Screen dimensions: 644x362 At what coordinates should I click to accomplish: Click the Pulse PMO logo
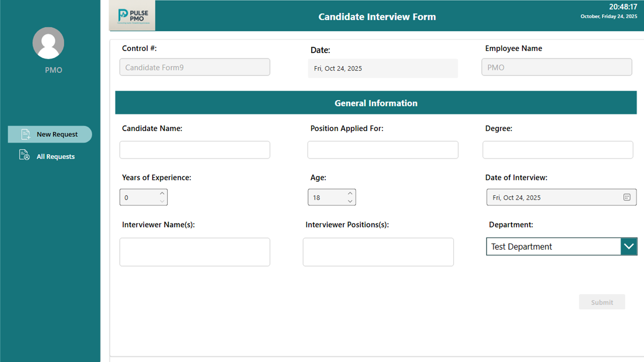click(132, 16)
